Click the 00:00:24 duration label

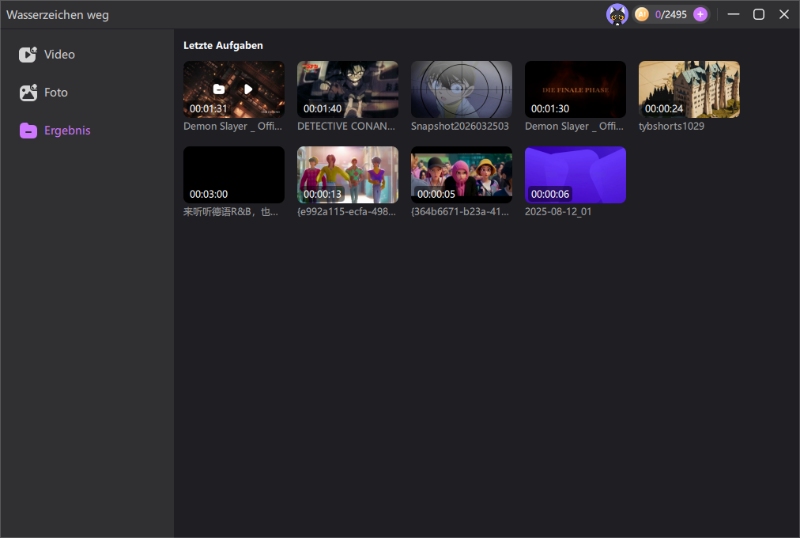tap(663, 109)
